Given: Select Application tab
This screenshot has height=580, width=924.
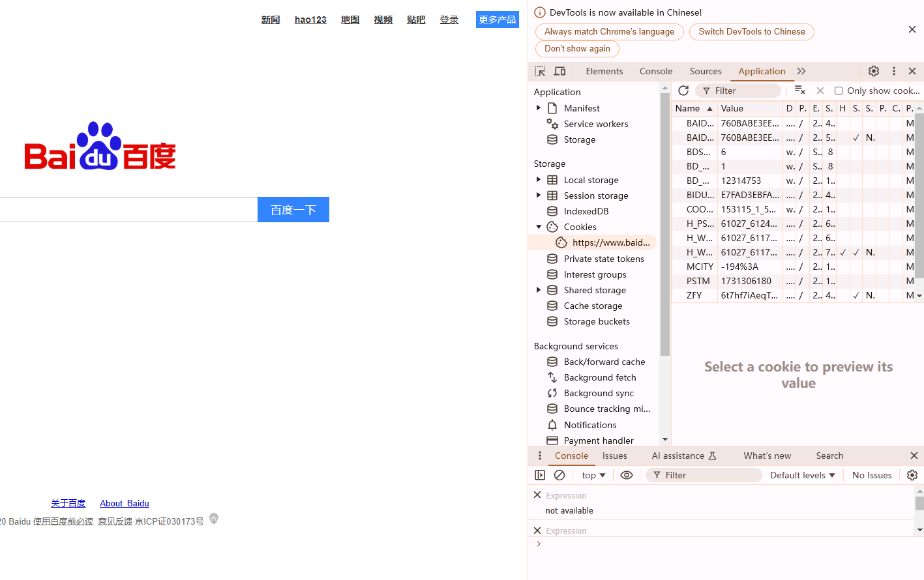Looking at the screenshot, I should coord(762,71).
